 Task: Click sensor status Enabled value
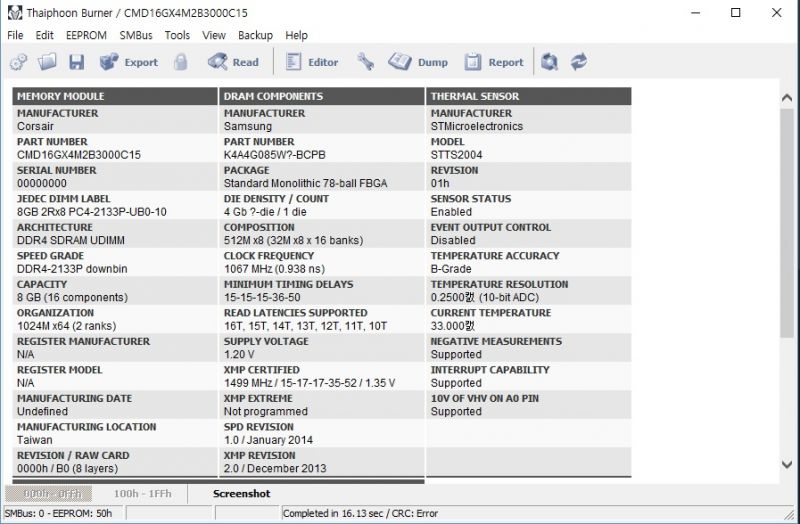(451, 212)
